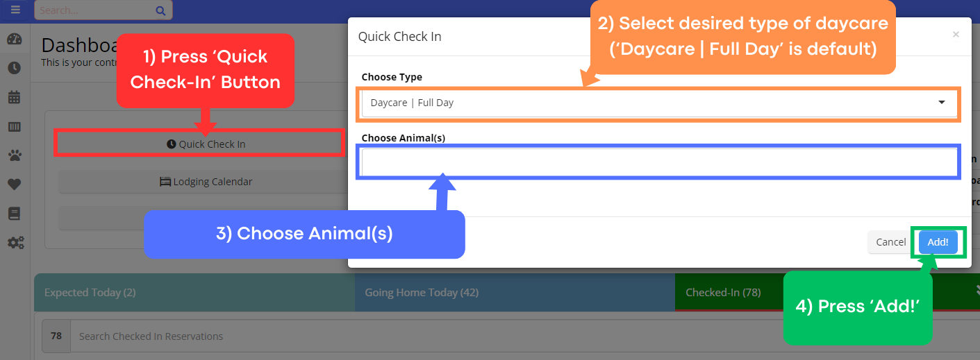The image size is (980, 360).
Task: Switch to Expected Today tab
Action: pyautogui.click(x=194, y=293)
